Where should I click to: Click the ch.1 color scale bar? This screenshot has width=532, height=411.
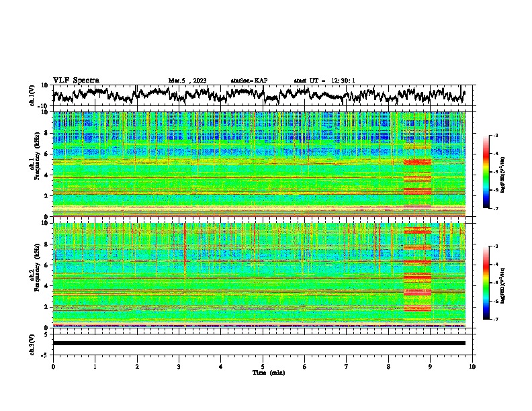(x=486, y=172)
